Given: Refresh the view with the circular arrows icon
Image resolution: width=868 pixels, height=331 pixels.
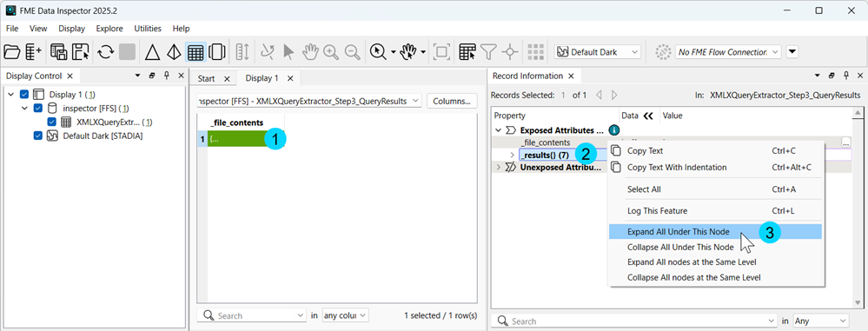Looking at the screenshot, I should [x=105, y=52].
